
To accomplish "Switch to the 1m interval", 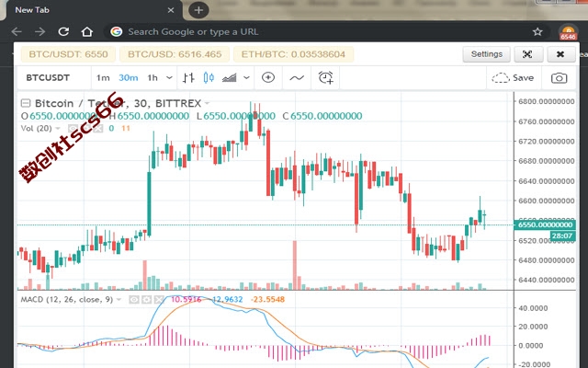I will coord(103,77).
